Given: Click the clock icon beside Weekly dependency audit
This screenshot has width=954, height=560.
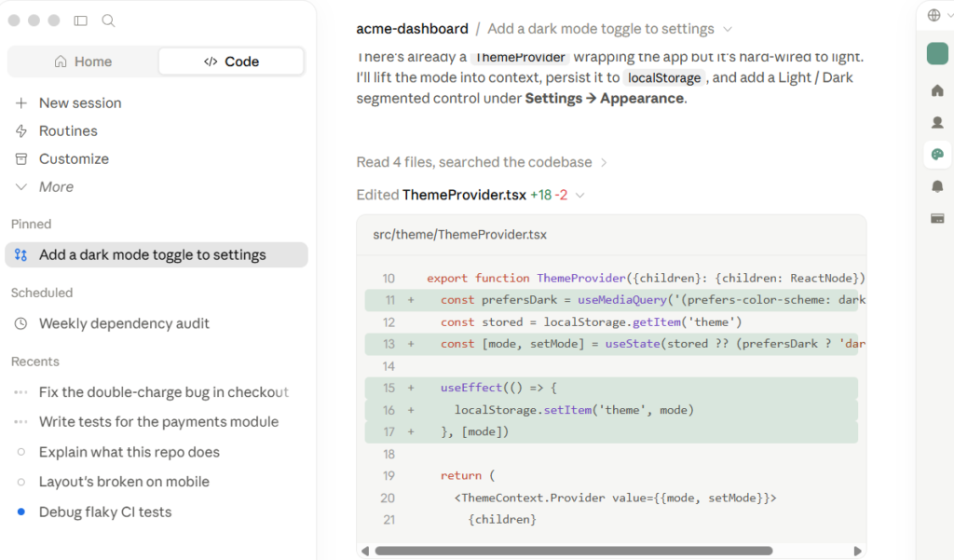Looking at the screenshot, I should [x=20, y=323].
